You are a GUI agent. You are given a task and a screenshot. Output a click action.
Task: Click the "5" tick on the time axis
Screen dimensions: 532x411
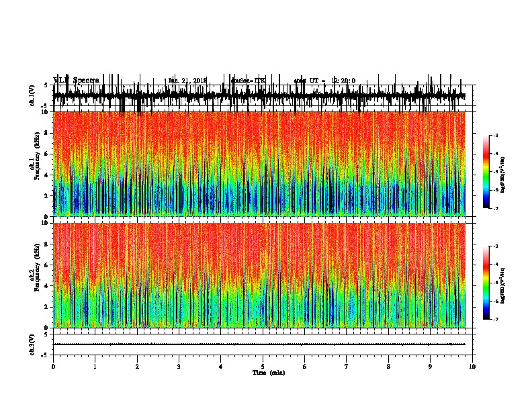[263, 367]
